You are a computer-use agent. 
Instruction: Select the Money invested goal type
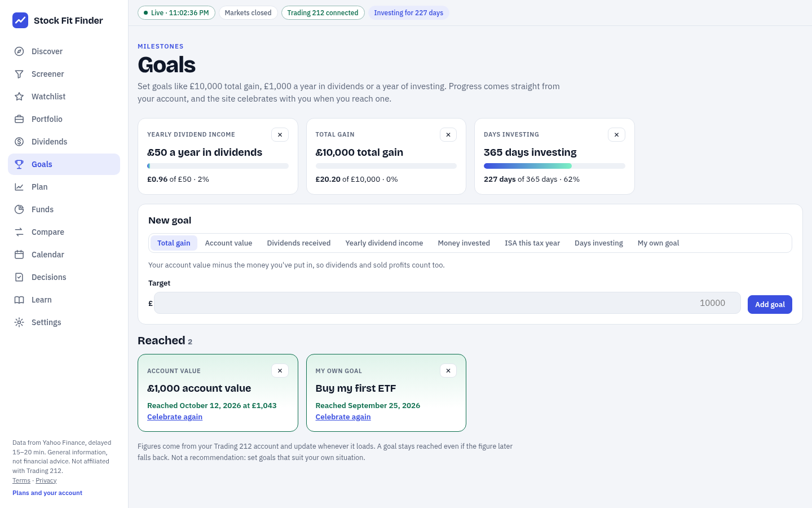click(464, 243)
